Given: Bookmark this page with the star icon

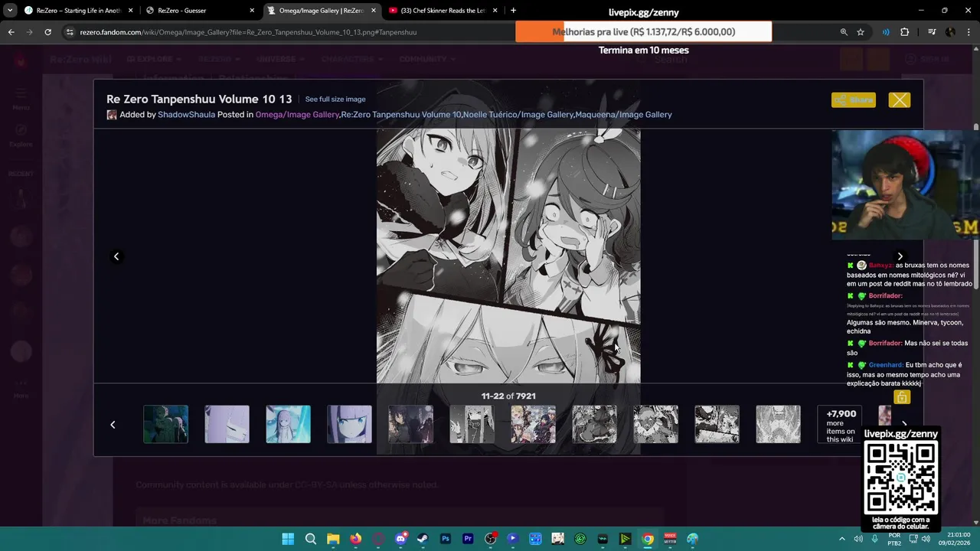Looking at the screenshot, I should click(x=861, y=32).
